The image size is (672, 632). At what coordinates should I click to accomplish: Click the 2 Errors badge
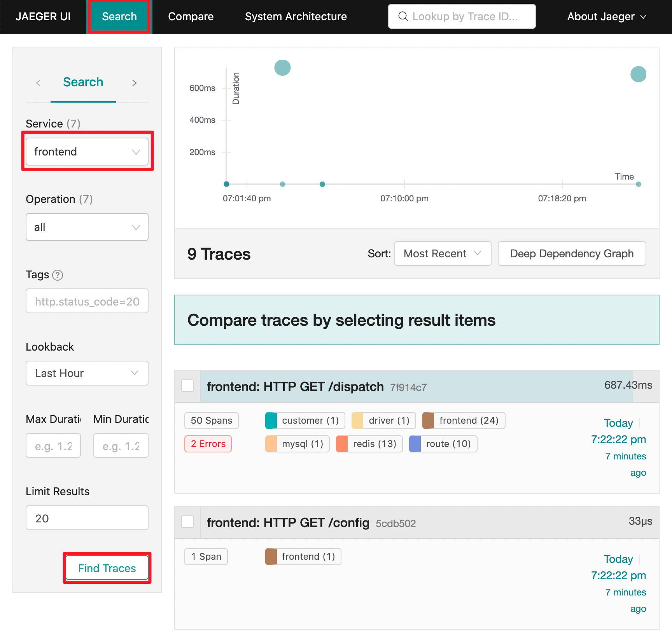[x=208, y=444]
